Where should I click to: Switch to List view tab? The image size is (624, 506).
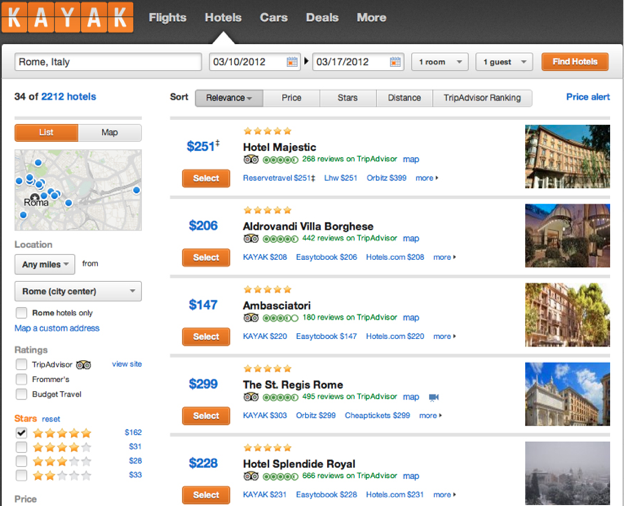[x=46, y=133]
